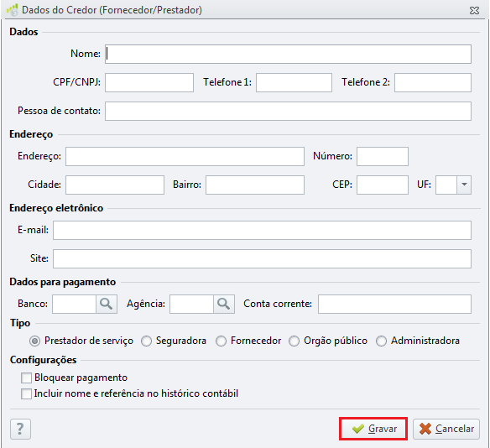Click the app icon in the title bar
490x448 pixels.
(x=13, y=10)
